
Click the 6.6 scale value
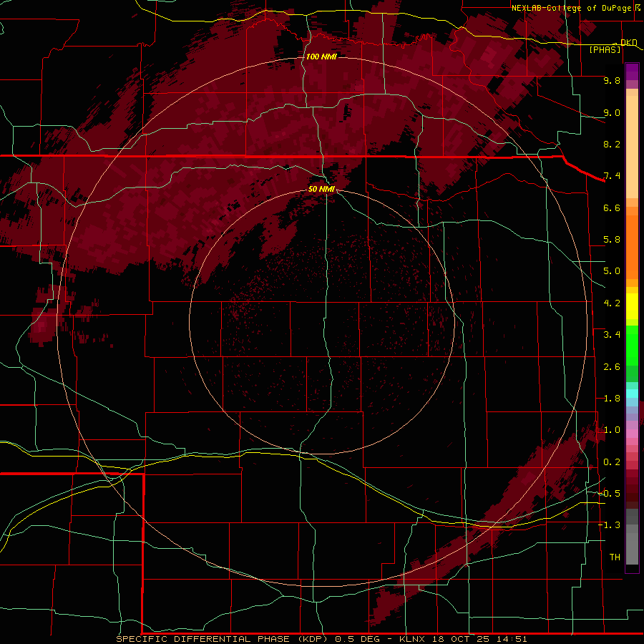tap(612, 208)
